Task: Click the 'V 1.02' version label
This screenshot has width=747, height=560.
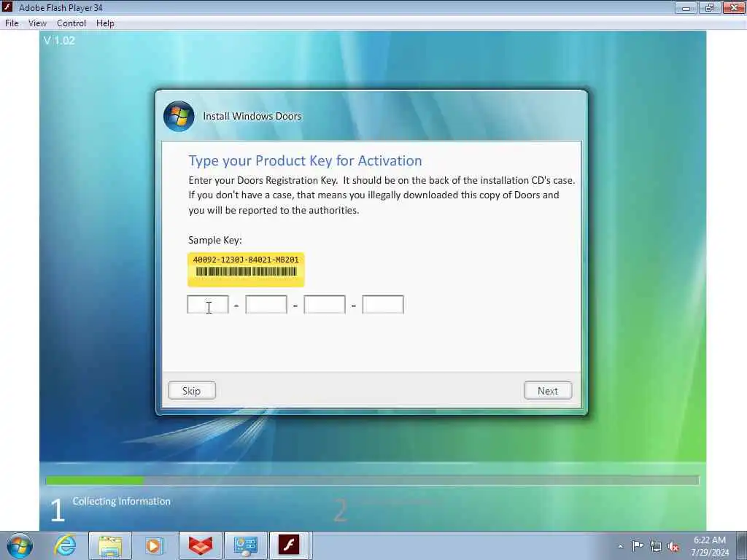Action: pyautogui.click(x=59, y=41)
